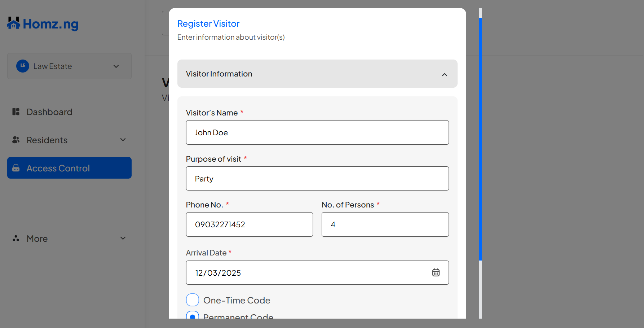Image resolution: width=644 pixels, height=328 pixels.
Task: Click the Homz.ng home link
Action: [42, 23]
